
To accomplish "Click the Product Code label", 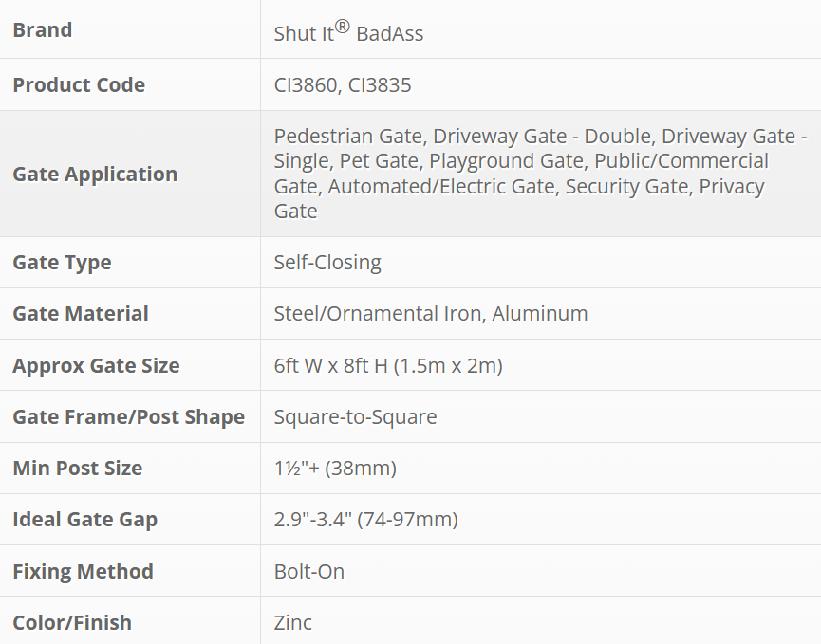I will (x=79, y=85).
